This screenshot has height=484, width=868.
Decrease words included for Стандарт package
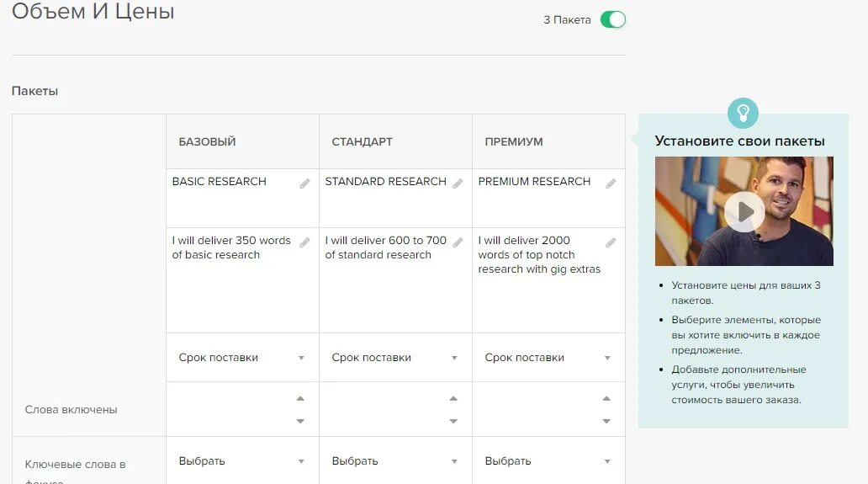[x=453, y=422]
